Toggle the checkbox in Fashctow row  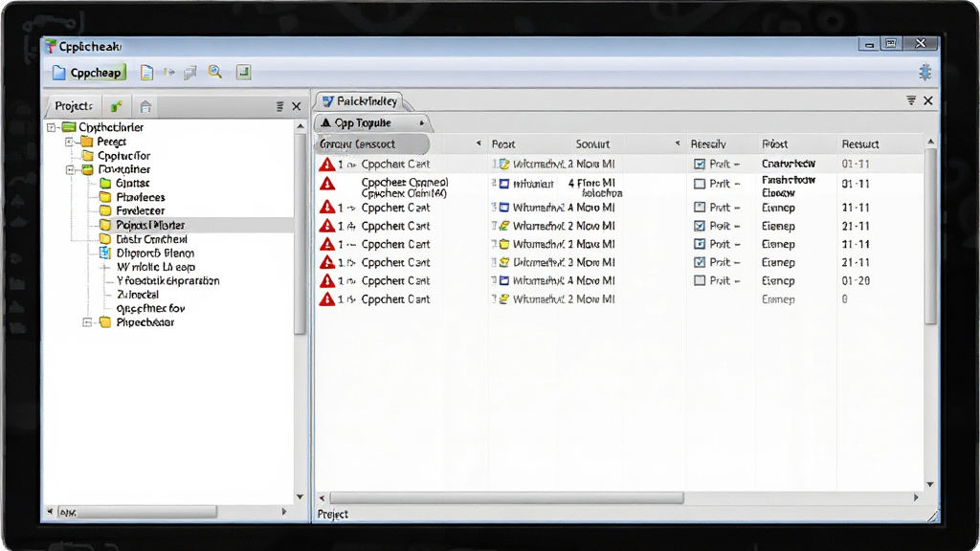(x=700, y=185)
